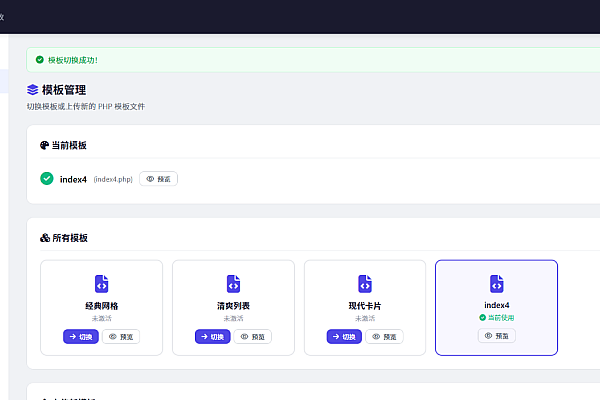Click the 清爽列表 template name
Screen dimensions: 600x400
[233, 306]
